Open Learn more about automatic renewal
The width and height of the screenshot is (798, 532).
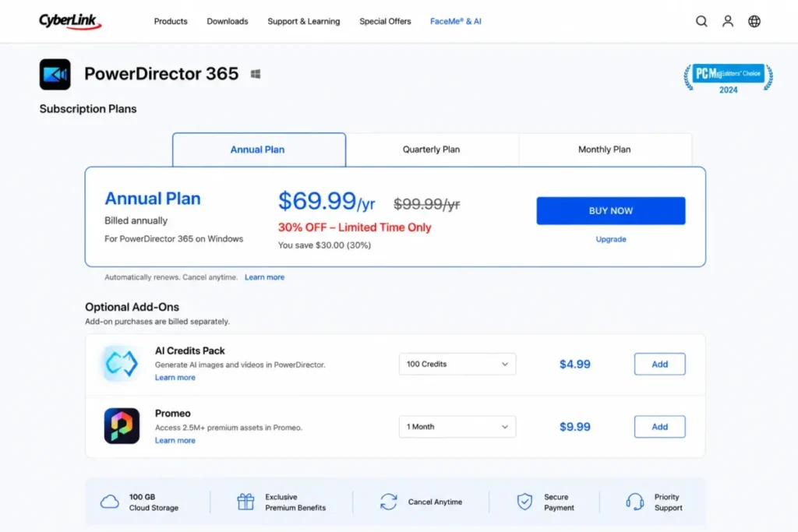[x=265, y=277]
